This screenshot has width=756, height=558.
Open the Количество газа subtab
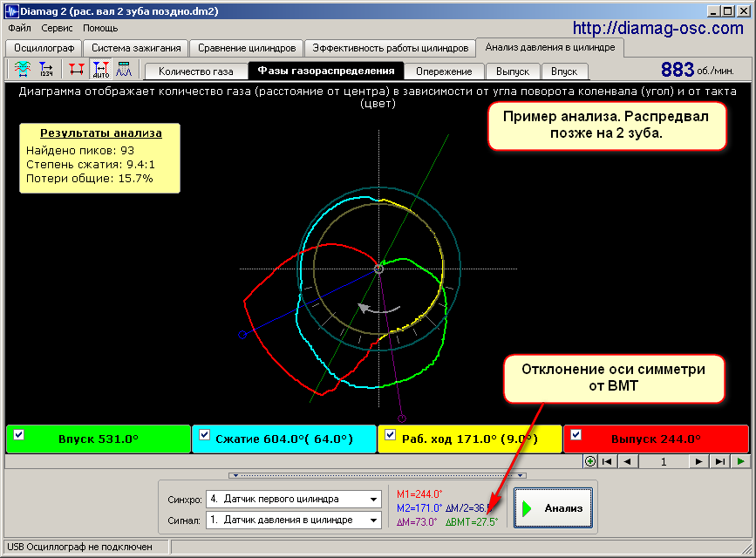tap(195, 71)
